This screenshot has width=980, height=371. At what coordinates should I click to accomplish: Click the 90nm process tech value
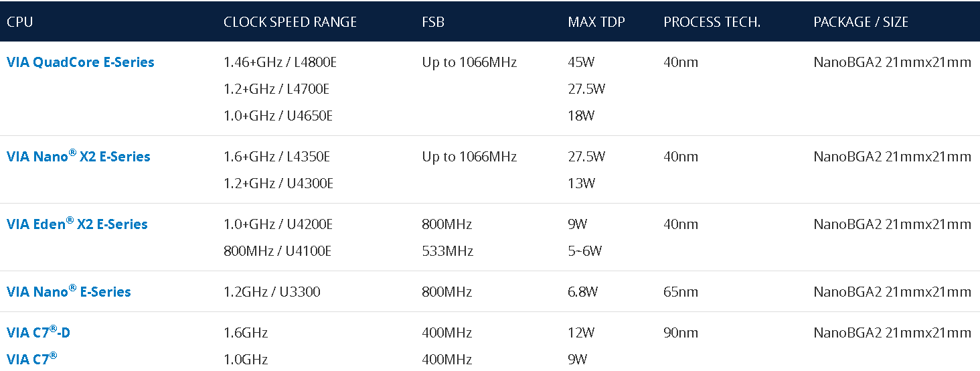pos(681,333)
